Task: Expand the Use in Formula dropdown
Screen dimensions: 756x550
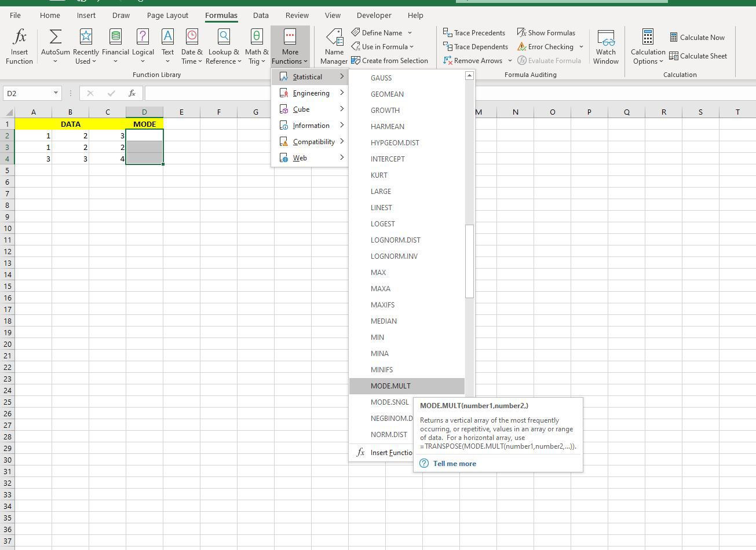Action: click(412, 47)
